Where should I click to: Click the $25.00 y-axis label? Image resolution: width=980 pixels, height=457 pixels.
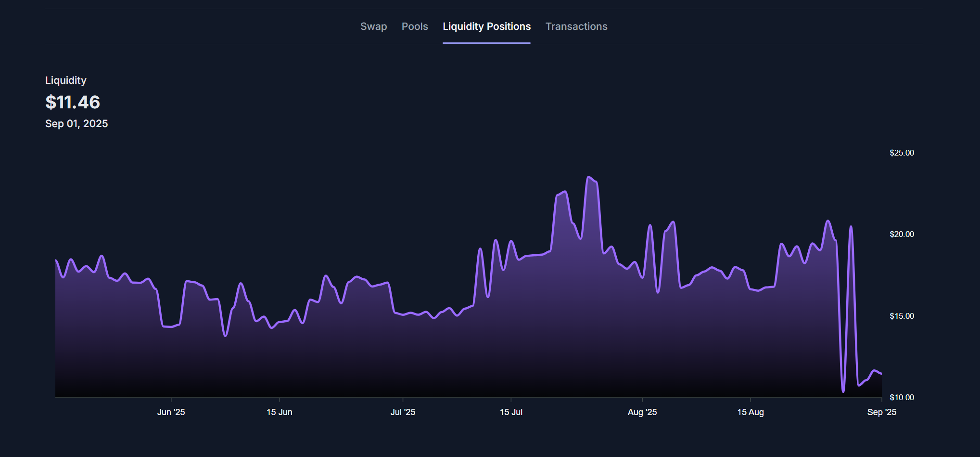902,153
